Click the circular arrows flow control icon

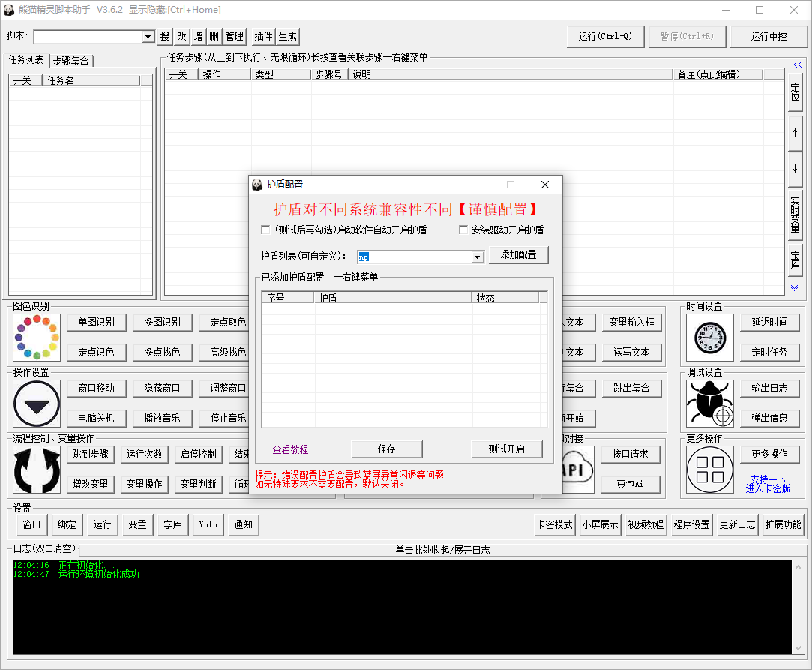36,469
